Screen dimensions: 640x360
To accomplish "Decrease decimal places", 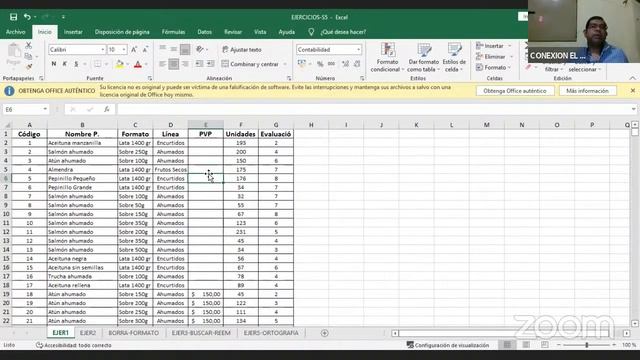I will (357, 64).
